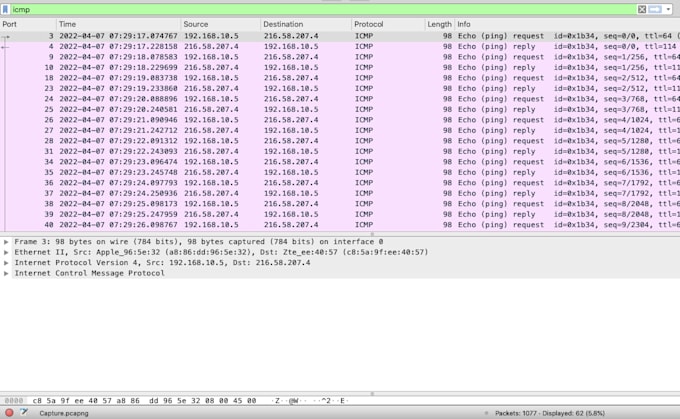Select packet number 10 row

(x=340, y=67)
